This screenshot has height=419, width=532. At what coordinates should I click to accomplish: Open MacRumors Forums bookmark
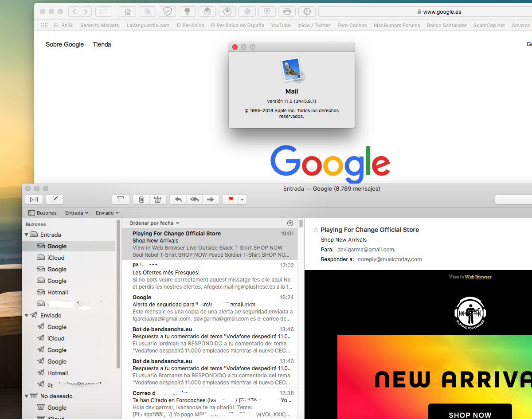(397, 25)
